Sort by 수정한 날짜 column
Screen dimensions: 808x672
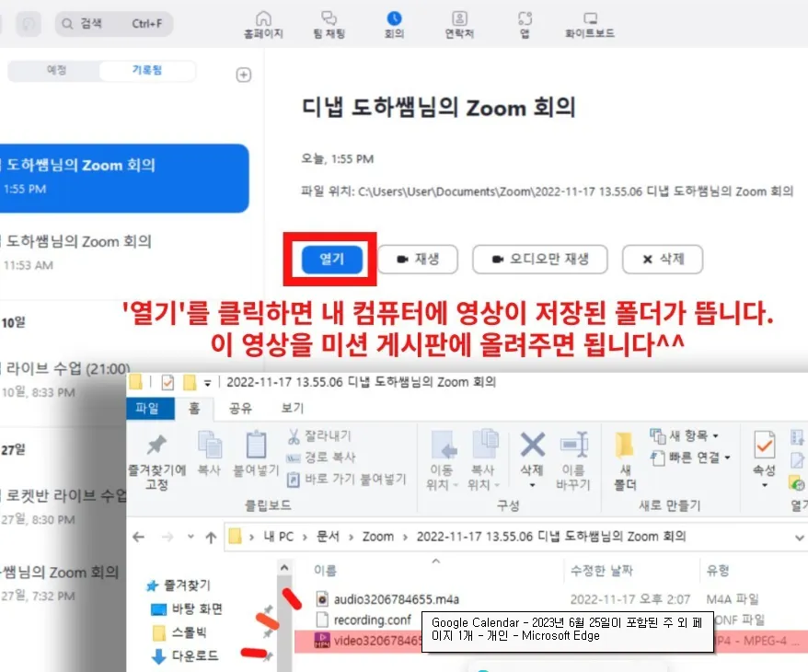pyautogui.click(x=601, y=571)
